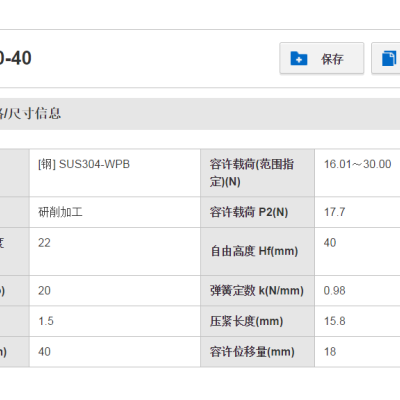The width and height of the screenshot is (400, 400).
Task: Click the 容许载荷 P2(N) label
Action: pos(249,212)
